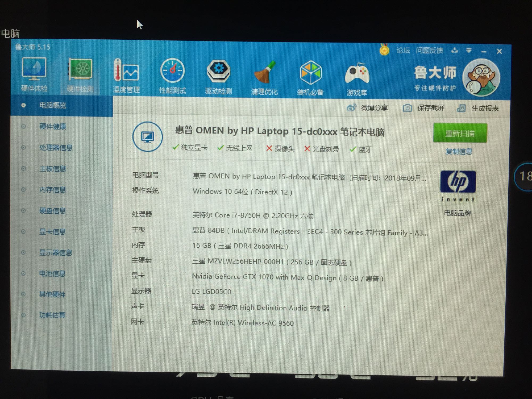Click the 鲁大师 mascot avatar
This screenshot has width=532, height=399.
click(x=481, y=78)
